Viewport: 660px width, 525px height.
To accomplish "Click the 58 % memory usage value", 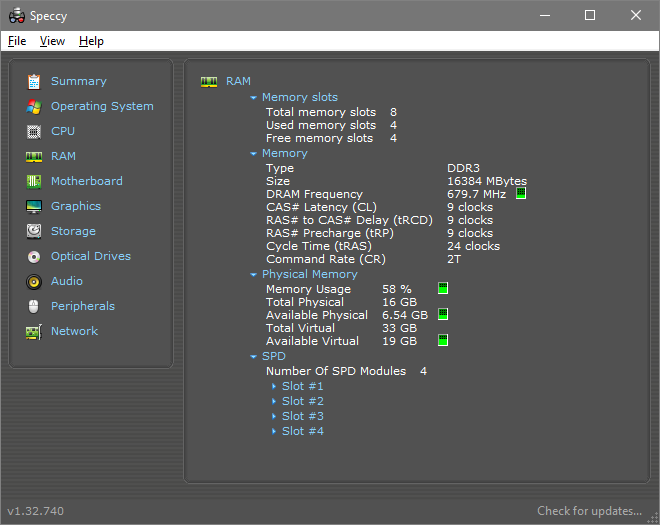I will pyautogui.click(x=397, y=289).
